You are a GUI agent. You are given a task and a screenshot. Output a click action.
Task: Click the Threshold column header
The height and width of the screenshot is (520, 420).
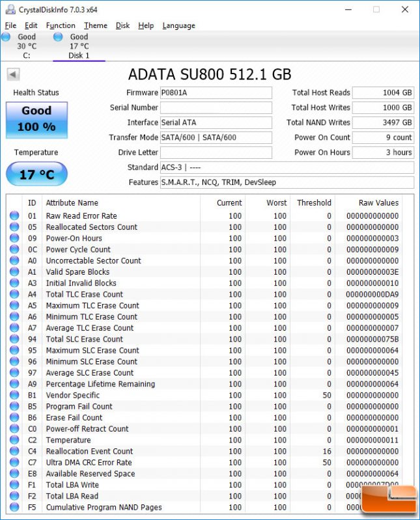click(314, 202)
